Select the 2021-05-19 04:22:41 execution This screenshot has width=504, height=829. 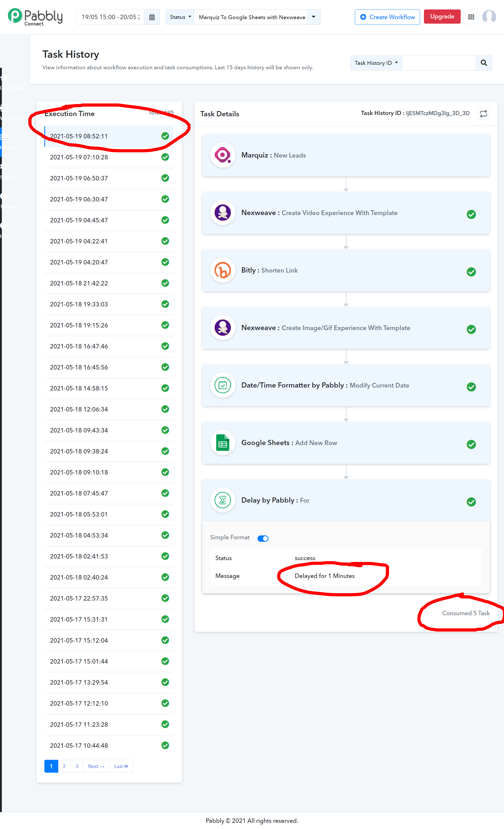[x=109, y=241]
